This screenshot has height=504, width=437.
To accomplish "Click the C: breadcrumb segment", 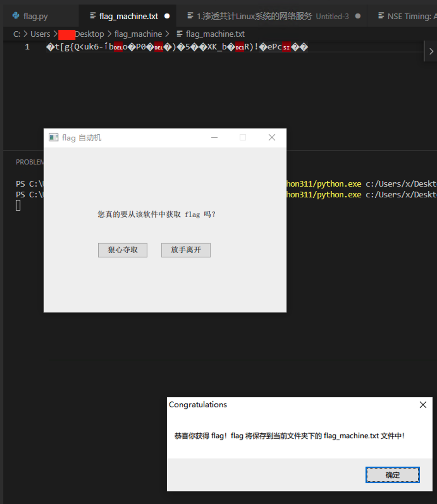I will 17,34.
